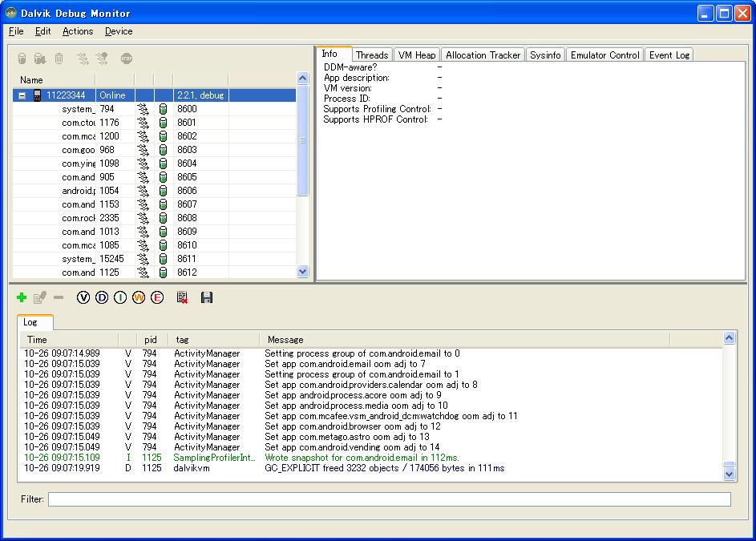Click the Dump HPROF file icon
This screenshot has width=756, height=541.
pyautogui.click(x=39, y=59)
